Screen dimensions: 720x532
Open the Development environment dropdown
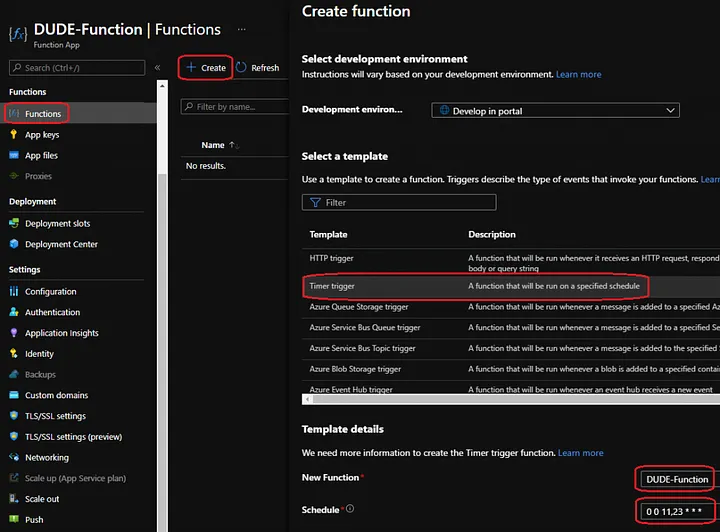[x=556, y=111]
